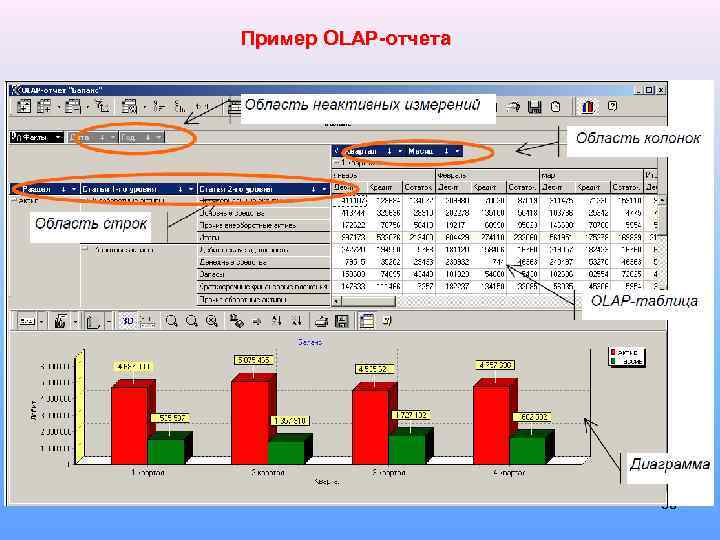The width and height of the screenshot is (720, 540).
Task: Click the second magnifier zoom icon in chart toolbar
Action: point(191,321)
